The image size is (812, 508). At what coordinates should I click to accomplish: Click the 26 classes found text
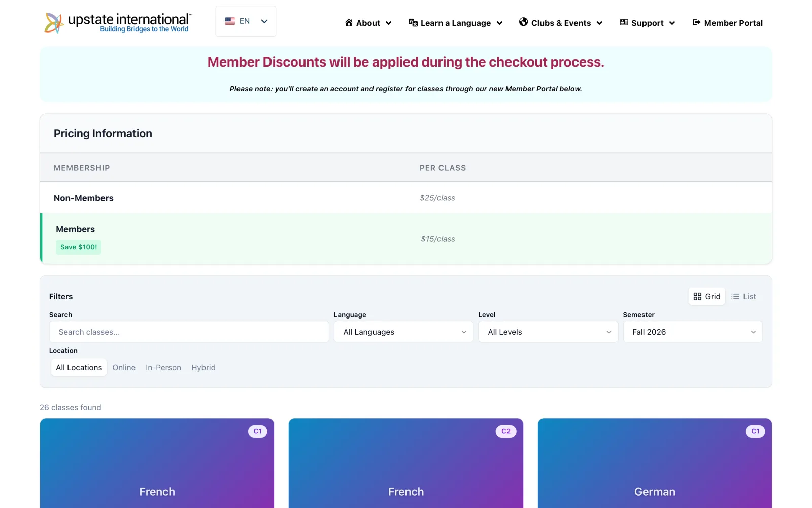point(71,407)
